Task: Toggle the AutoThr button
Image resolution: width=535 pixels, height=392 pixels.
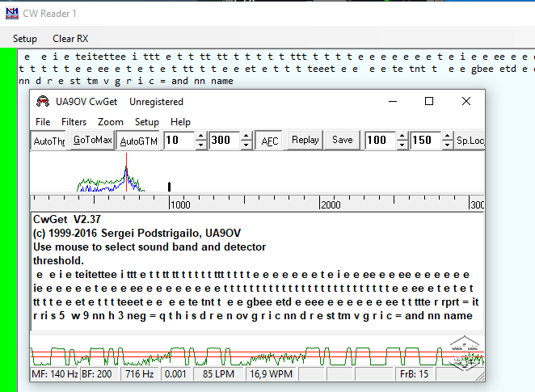Action: click(48, 140)
